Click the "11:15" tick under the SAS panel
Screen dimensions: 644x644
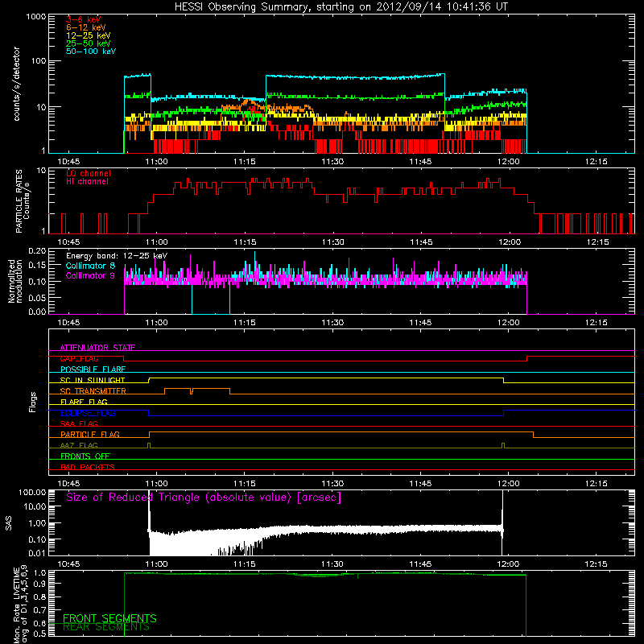[245, 564]
